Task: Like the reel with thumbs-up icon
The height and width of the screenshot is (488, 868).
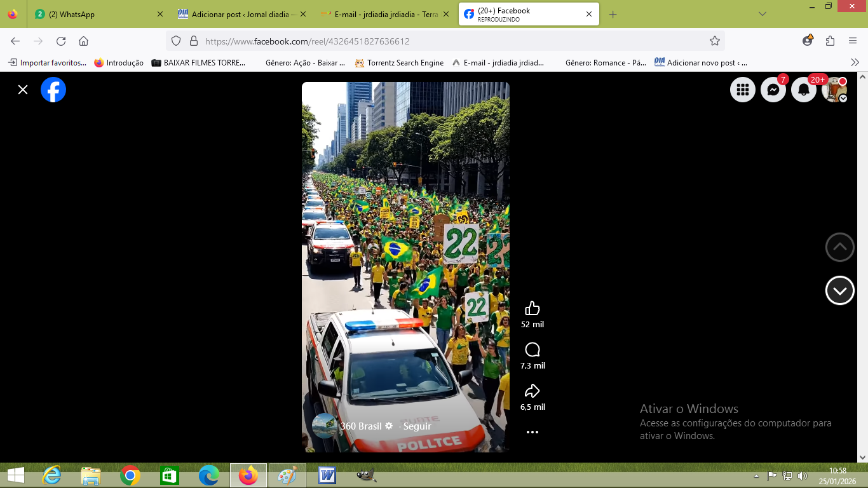Action: 532,309
